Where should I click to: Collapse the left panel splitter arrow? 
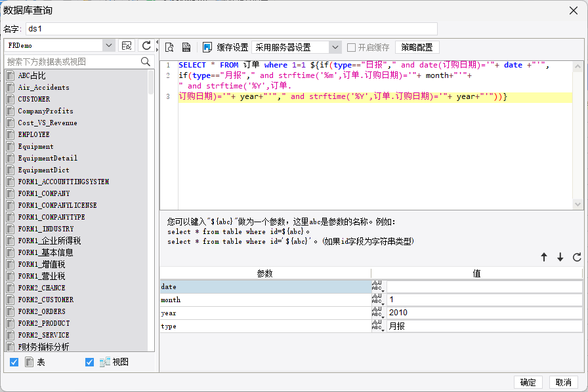[x=157, y=42]
